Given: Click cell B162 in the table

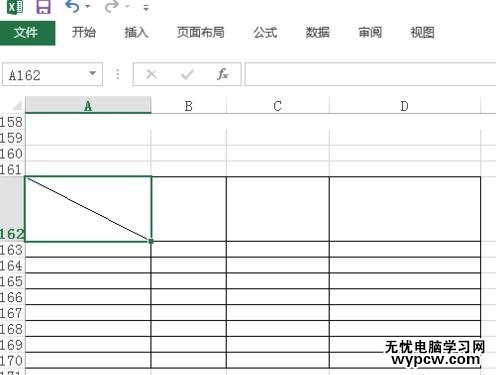Looking at the screenshot, I should coord(189,209).
